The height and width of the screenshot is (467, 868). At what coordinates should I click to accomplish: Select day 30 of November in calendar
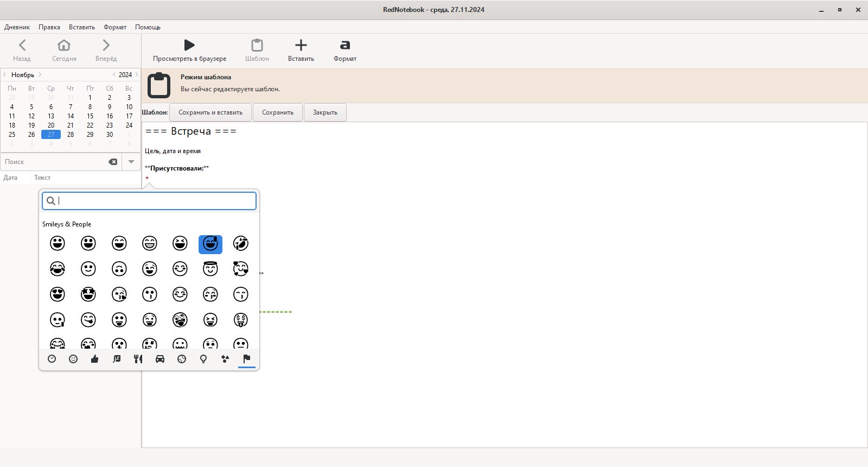(x=110, y=135)
